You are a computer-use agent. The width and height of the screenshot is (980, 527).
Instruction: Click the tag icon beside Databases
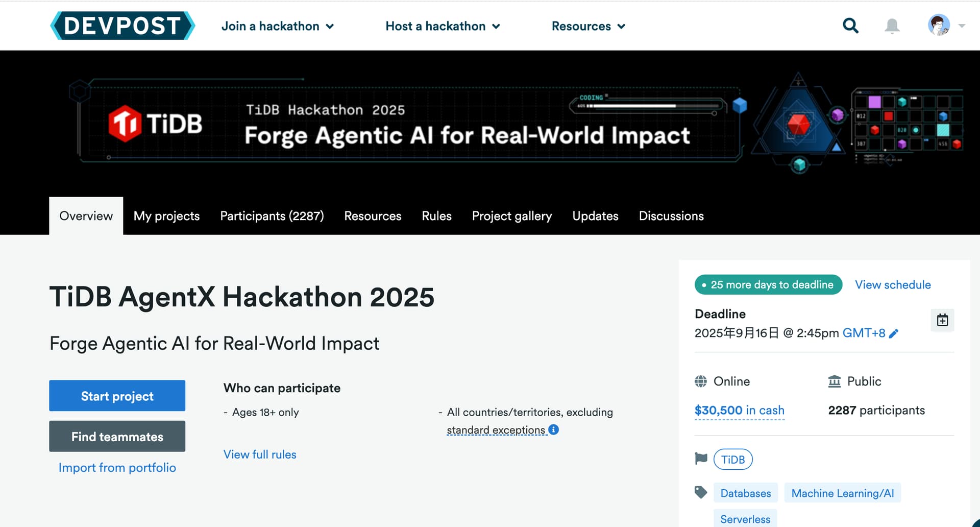pos(701,492)
